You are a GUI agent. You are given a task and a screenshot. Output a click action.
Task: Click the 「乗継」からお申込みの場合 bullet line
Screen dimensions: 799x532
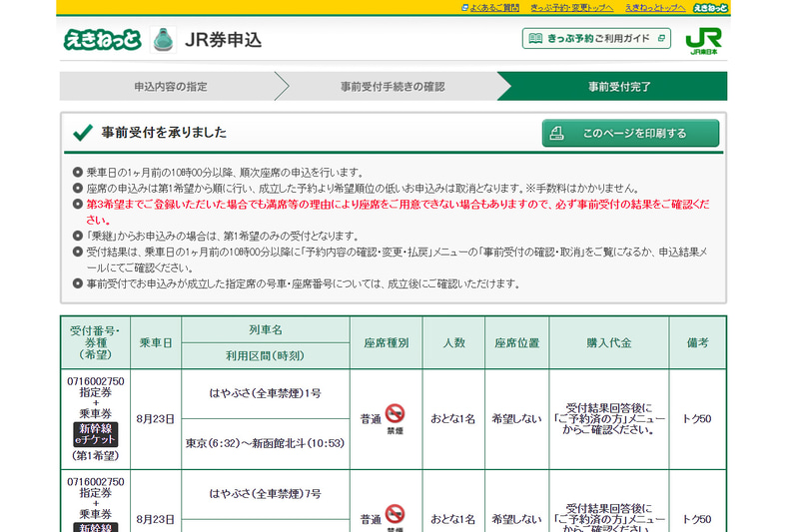coord(223,236)
